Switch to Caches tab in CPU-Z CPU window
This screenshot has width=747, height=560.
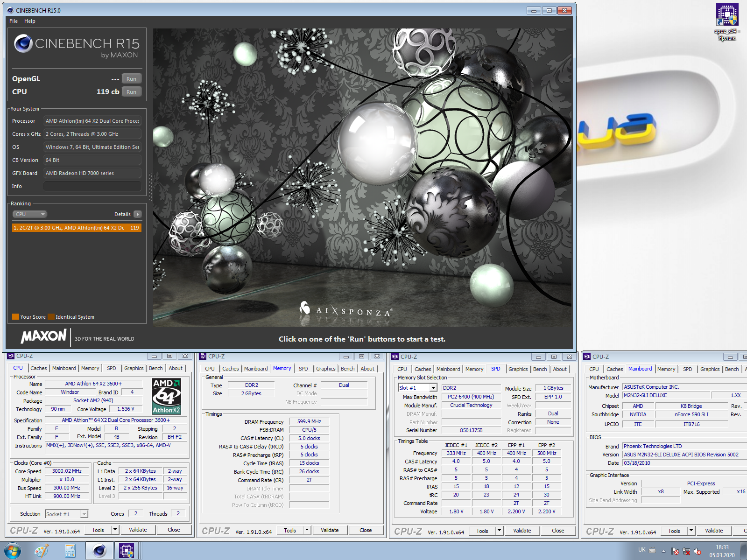tap(39, 368)
